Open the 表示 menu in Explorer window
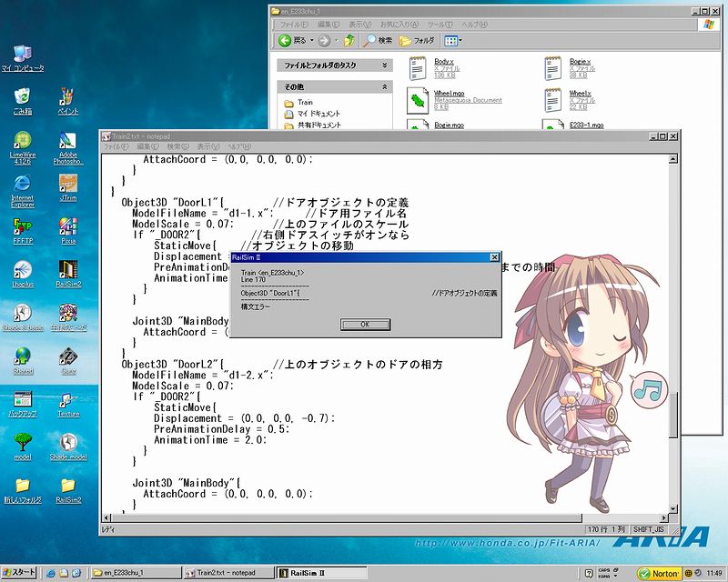The image size is (728, 582). coord(359,25)
